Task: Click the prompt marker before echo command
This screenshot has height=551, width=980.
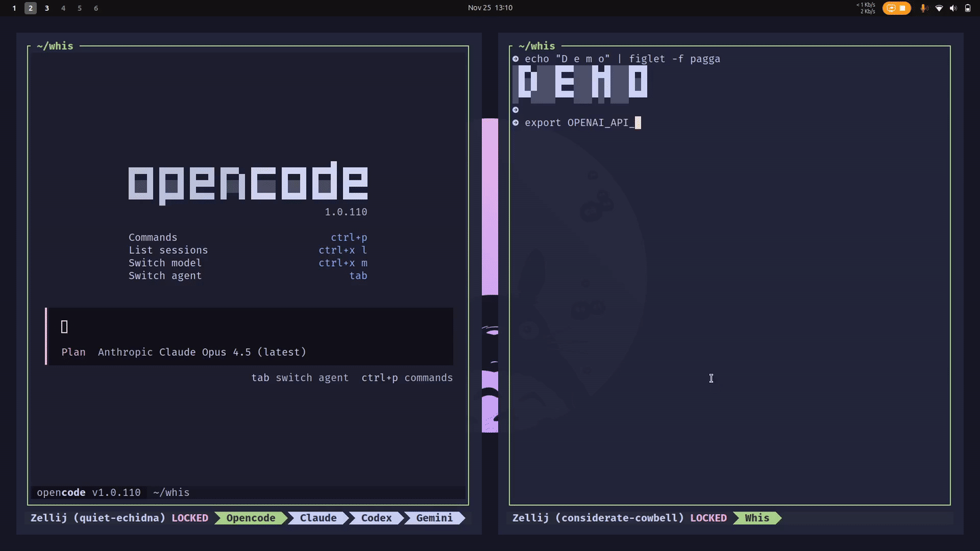Action: pos(515,59)
